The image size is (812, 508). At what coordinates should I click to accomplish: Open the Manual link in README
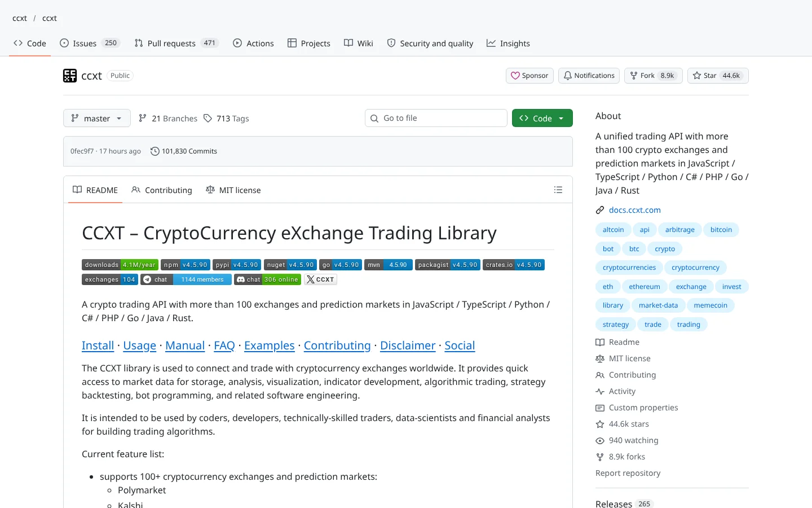185,345
